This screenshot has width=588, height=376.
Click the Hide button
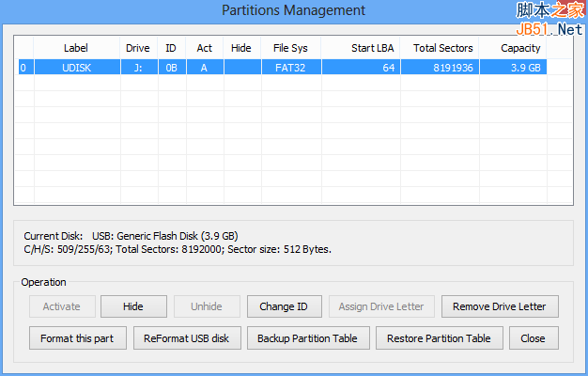pos(134,306)
